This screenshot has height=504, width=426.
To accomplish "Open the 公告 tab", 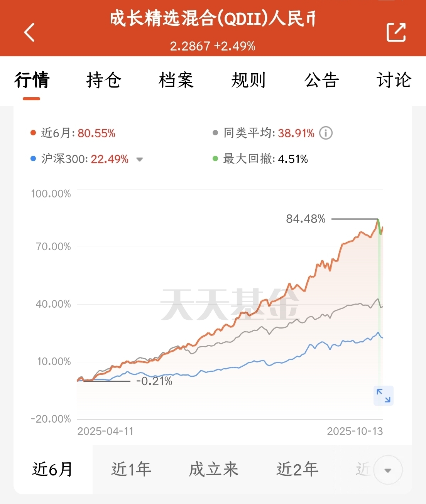I will point(321,80).
